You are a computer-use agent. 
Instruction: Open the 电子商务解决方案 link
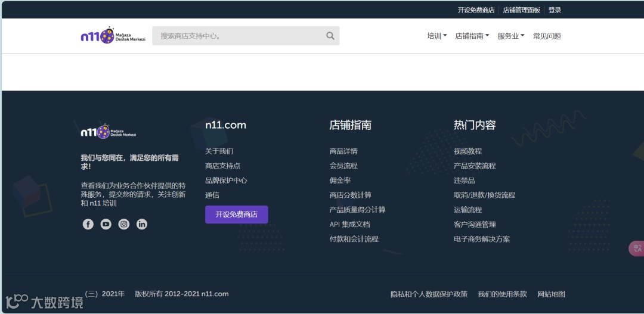click(x=482, y=240)
